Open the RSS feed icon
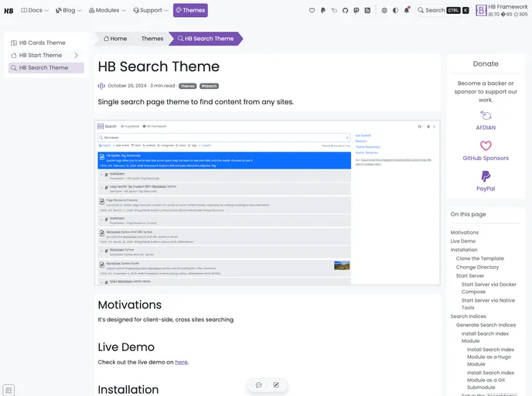This screenshot has width=532, height=396. click(367, 11)
